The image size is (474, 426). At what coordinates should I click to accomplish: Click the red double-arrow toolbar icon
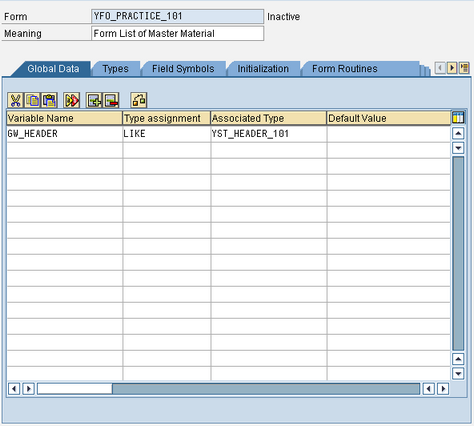72,100
